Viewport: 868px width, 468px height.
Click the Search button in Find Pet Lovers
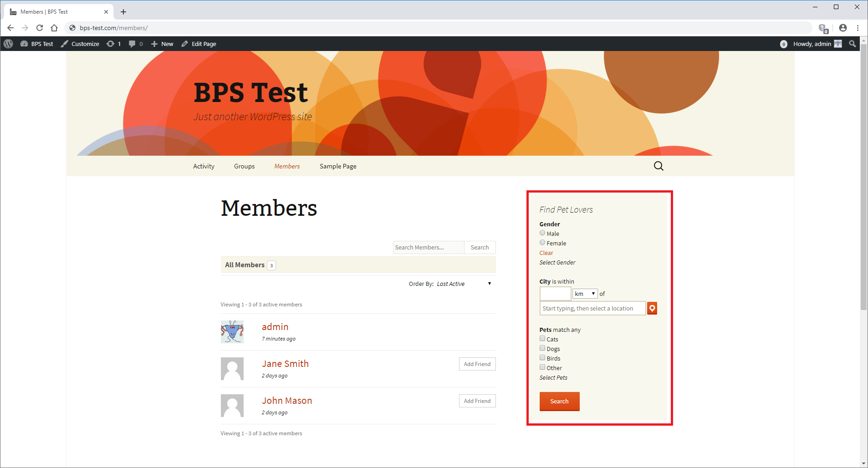click(x=559, y=401)
